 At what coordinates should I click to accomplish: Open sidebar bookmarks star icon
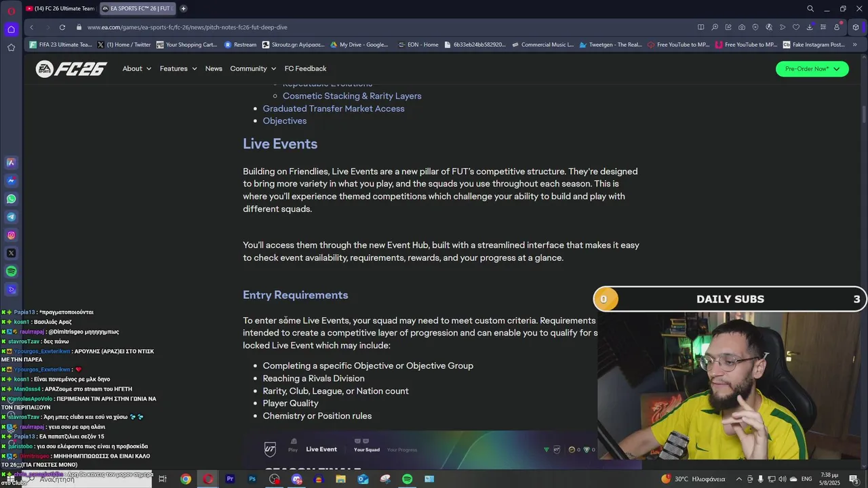coord(11,47)
